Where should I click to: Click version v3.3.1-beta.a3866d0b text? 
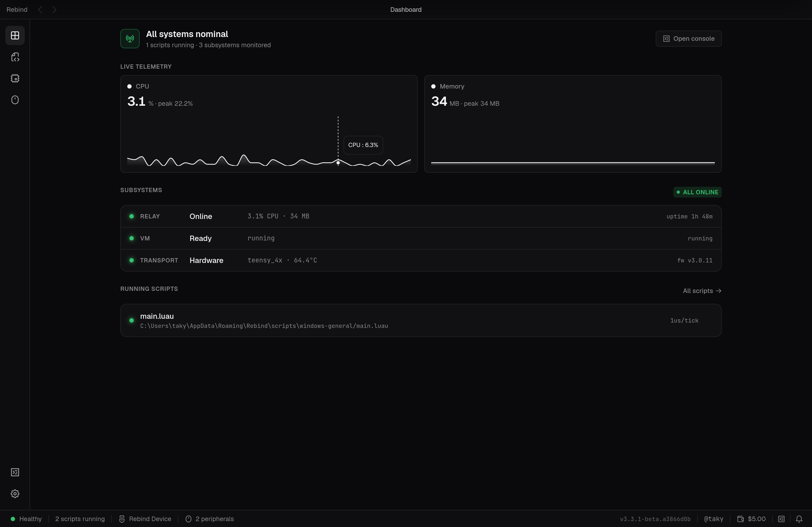click(655, 519)
